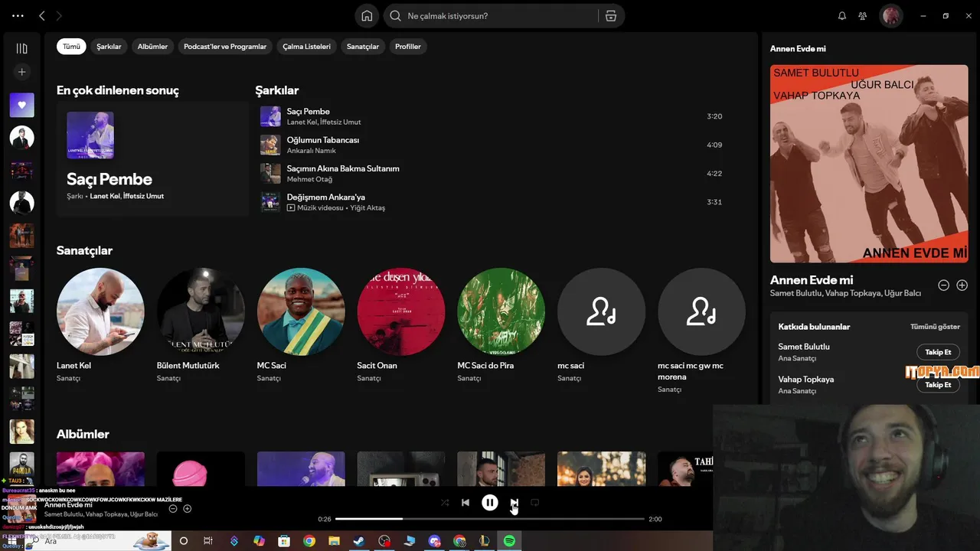Open Google Chrome from the taskbar
980x551 pixels.
pos(309,541)
